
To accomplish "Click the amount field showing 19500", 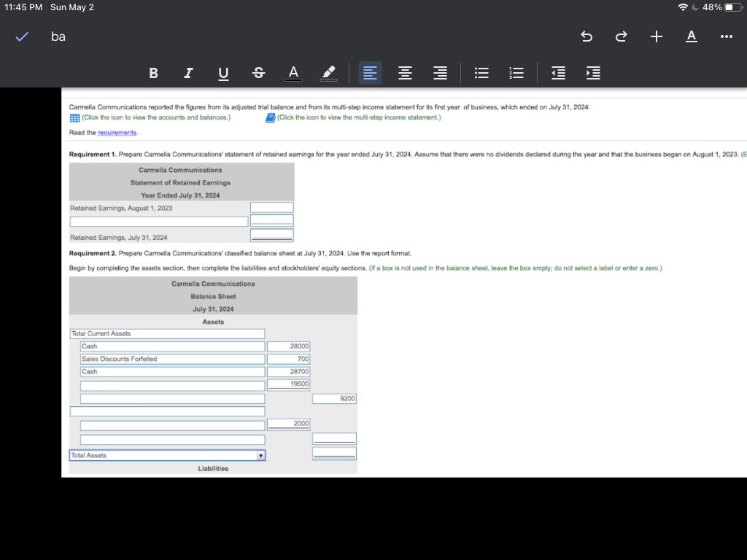I will pos(289,384).
